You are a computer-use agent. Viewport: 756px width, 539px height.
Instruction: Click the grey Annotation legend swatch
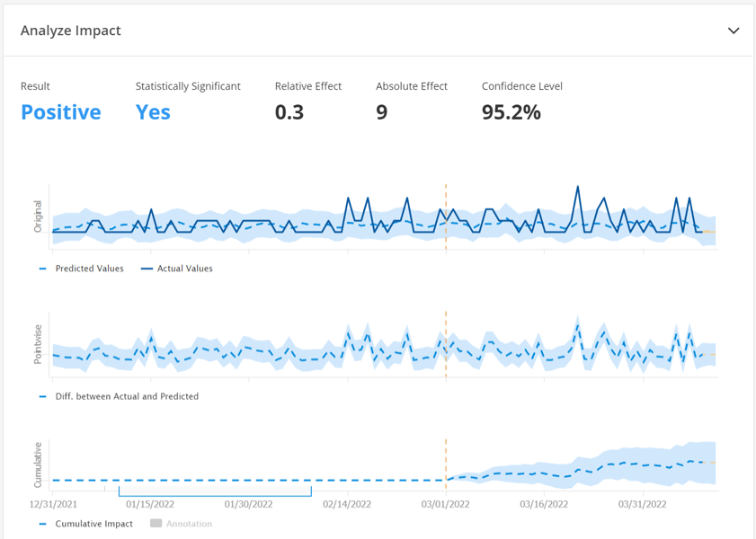[x=156, y=524]
